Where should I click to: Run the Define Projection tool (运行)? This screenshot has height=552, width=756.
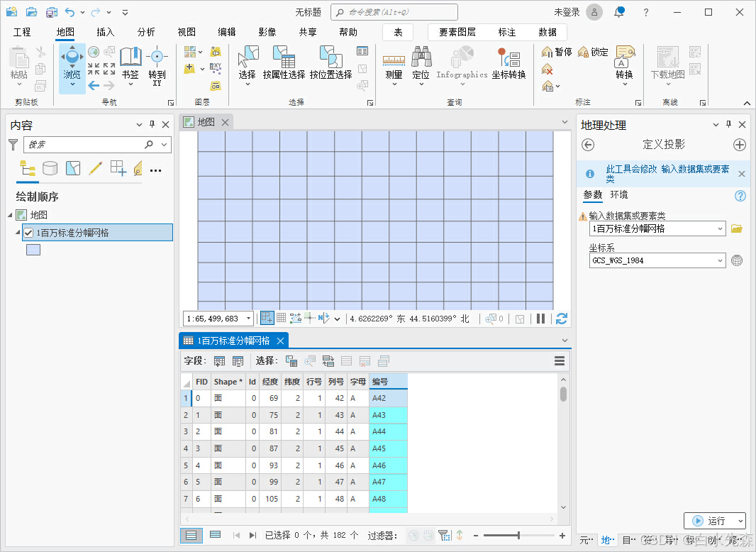[x=710, y=521]
